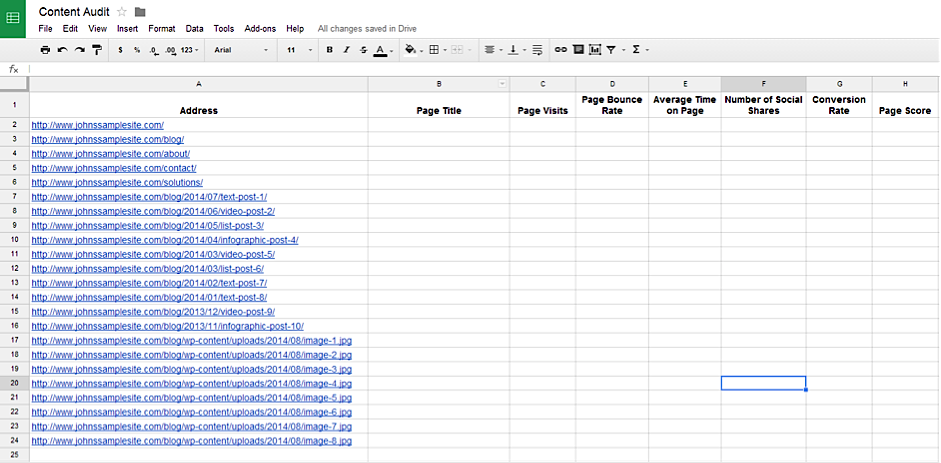Viewport: 941px width, 463px height.
Task: Open the fill color picker
Action: (x=412, y=49)
